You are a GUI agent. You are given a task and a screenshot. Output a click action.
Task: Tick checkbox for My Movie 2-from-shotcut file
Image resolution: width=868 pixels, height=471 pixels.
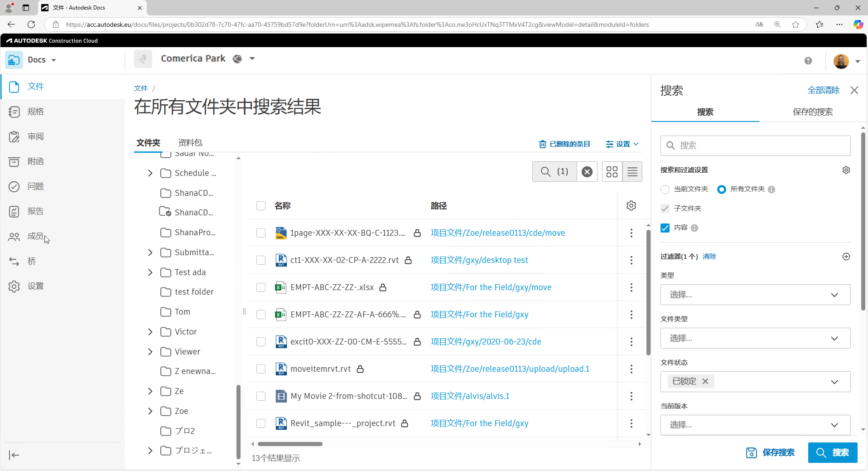click(x=261, y=396)
